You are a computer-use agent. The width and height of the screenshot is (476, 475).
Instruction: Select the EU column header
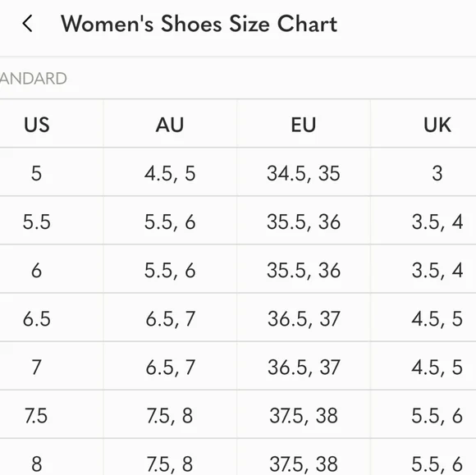pyautogui.click(x=304, y=125)
